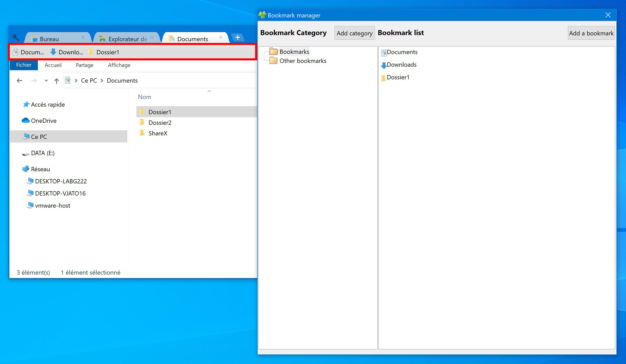Open the Docum... bookmark in bookmark bar

click(x=28, y=52)
